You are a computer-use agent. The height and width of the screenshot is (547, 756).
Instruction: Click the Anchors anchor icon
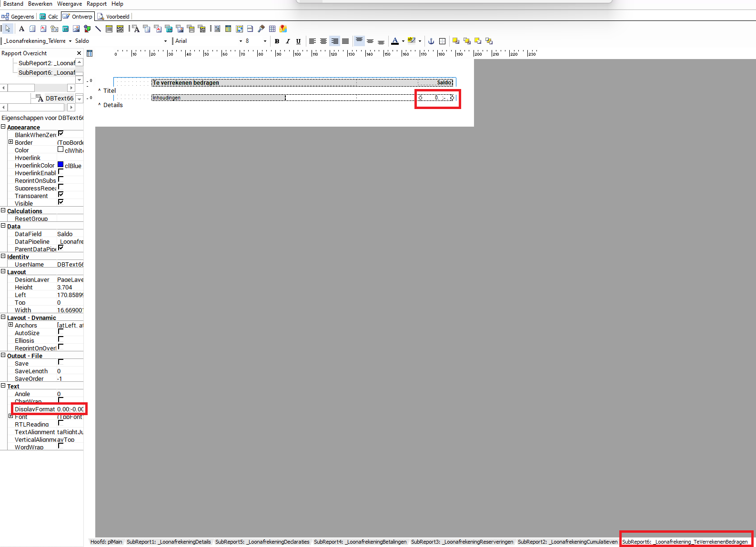point(431,41)
